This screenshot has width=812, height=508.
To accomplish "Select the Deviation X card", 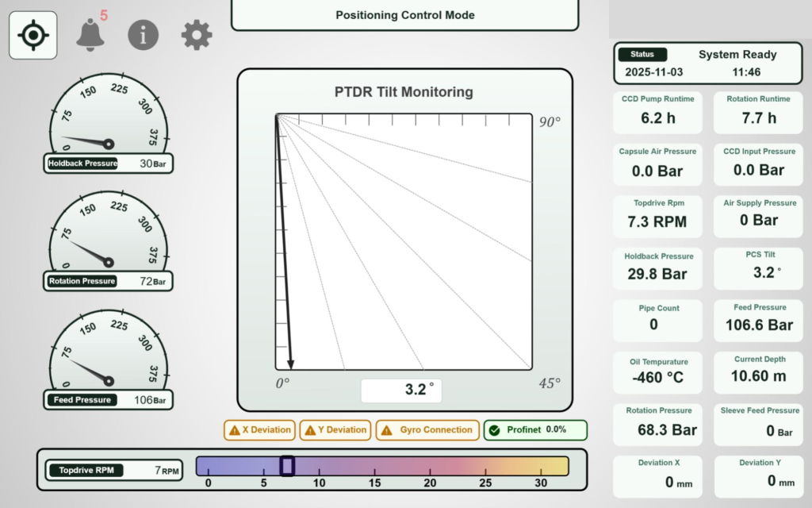I will (x=657, y=476).
